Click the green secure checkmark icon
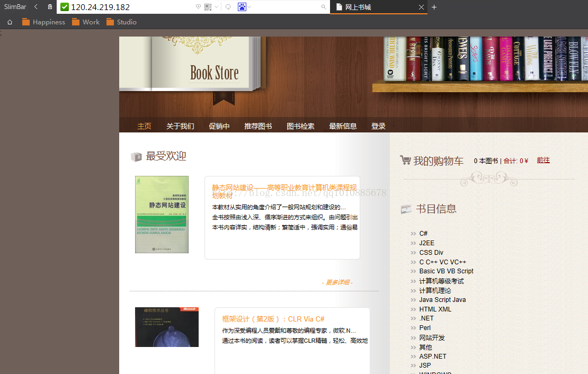Screen dimensions: 588x374 tap(65, 7)
